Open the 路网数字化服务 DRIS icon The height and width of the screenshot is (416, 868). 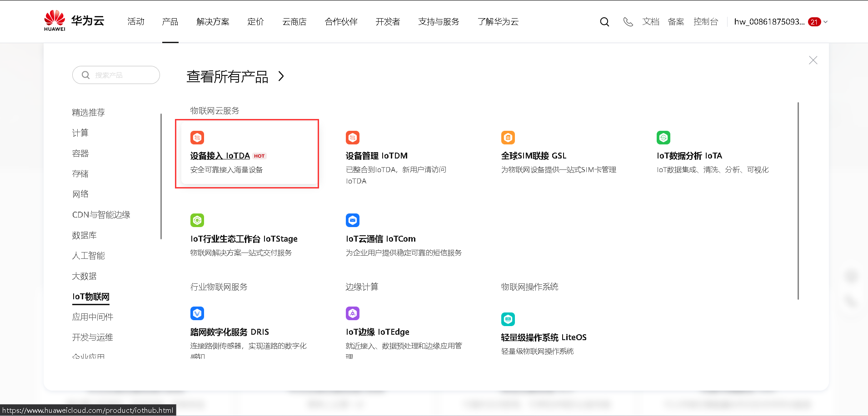tap(197, 313)
